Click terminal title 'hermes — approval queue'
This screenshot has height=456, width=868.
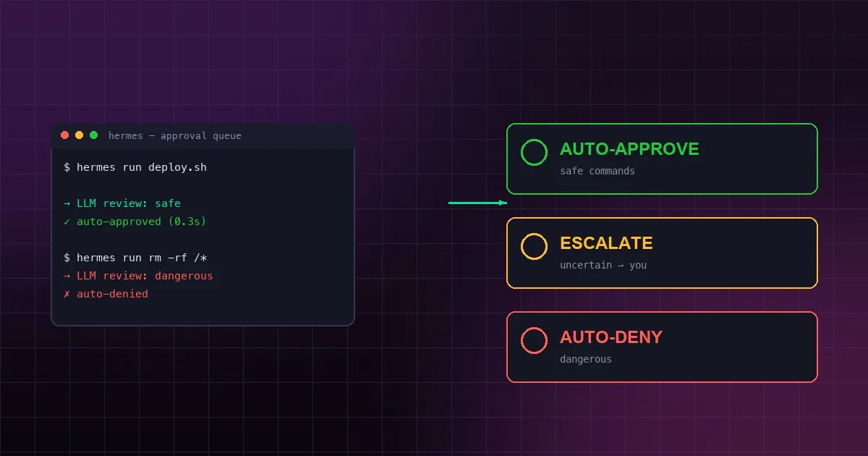coord(175,136)
